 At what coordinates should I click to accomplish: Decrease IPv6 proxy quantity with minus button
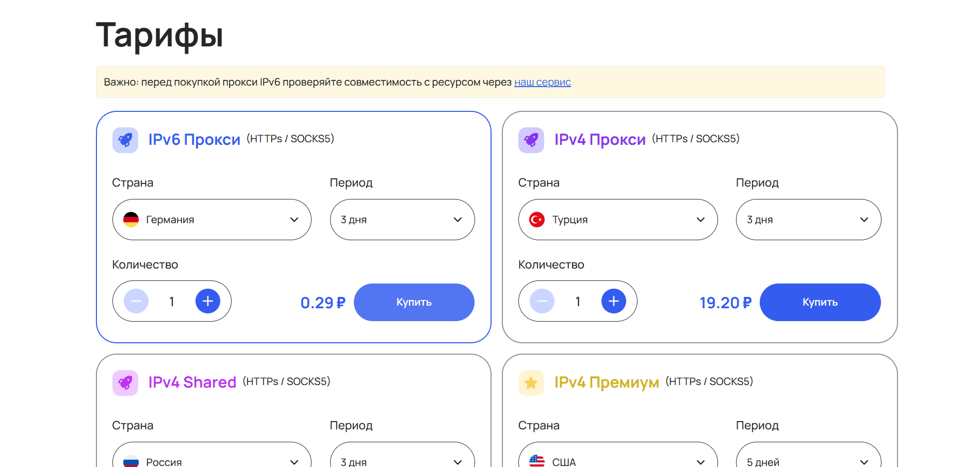coord(136,301)
